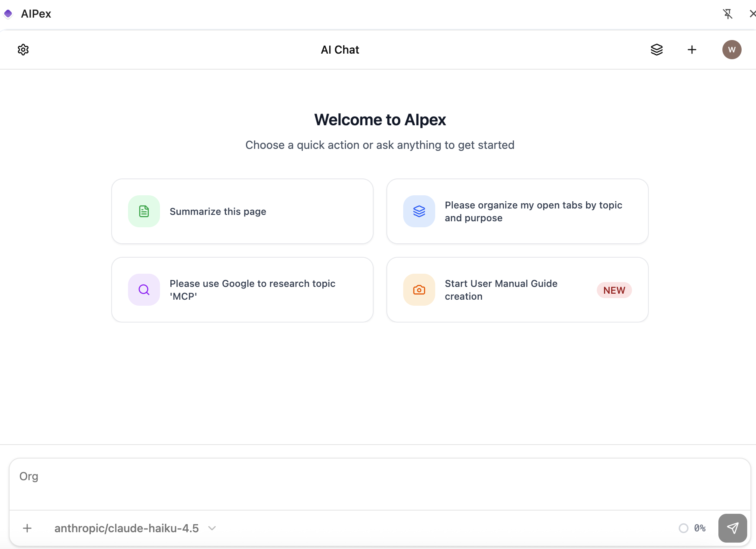The width and height of the screenshot is (756, 549).
Task: Start a new chat with the plus icon
Action: (692, 49)
